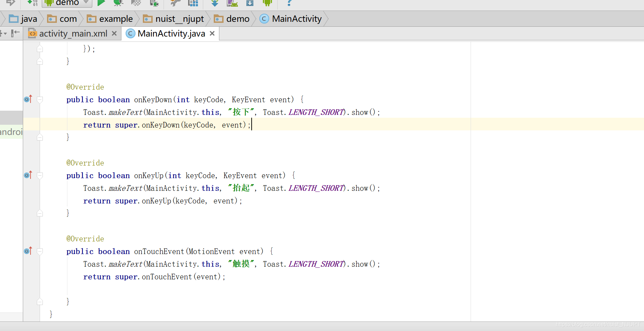Click MotionEvent parameter type in onTouchEvent
644x331 pixels.
click(212, 252)
